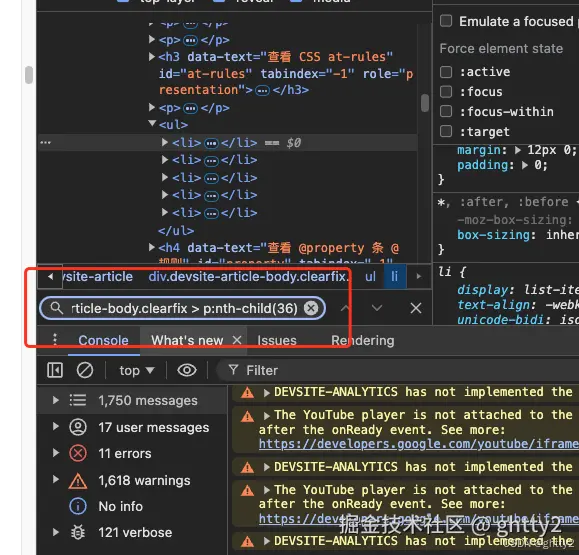Expand the 11 errors group
Viewport: 579px width, 555px height.
tap(55, 453)
